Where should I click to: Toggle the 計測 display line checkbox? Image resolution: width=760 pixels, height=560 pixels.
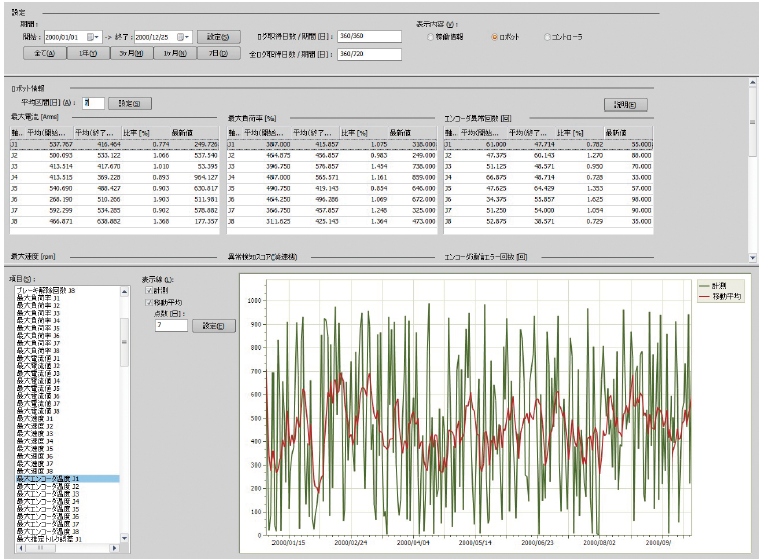click(x=150, y=290)
